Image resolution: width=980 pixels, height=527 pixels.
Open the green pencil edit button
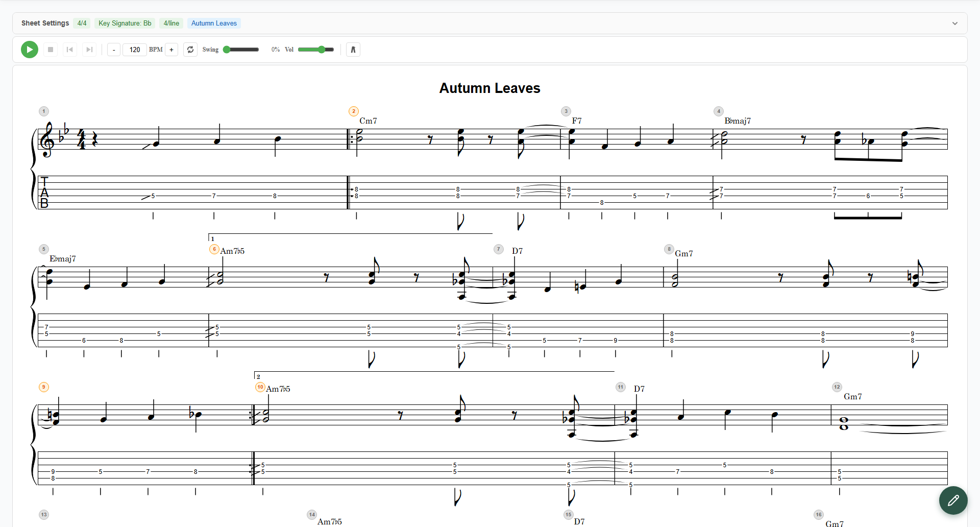(953, 500)
